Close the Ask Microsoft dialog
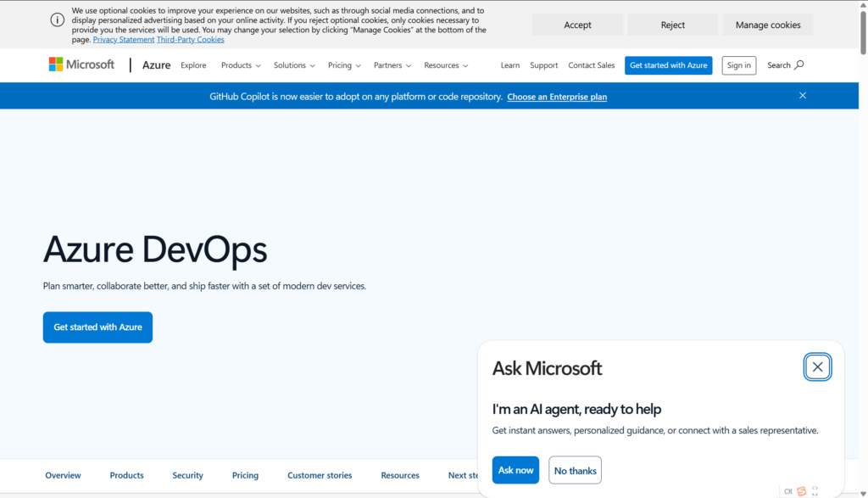Viewport: 868px width, 498px height. click(x=817, y=367)
